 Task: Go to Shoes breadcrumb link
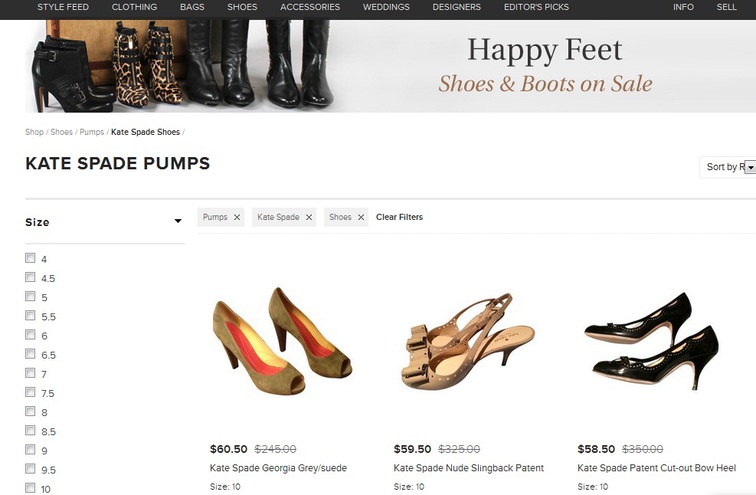61,132
